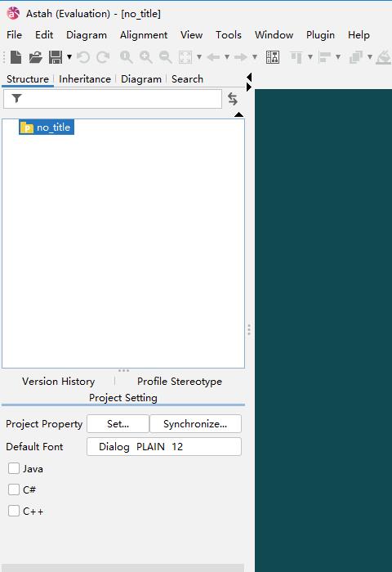Viewport: 392px width, 572px height.
Task: Click the filter text field in Structure
Action: coord(113,99)
